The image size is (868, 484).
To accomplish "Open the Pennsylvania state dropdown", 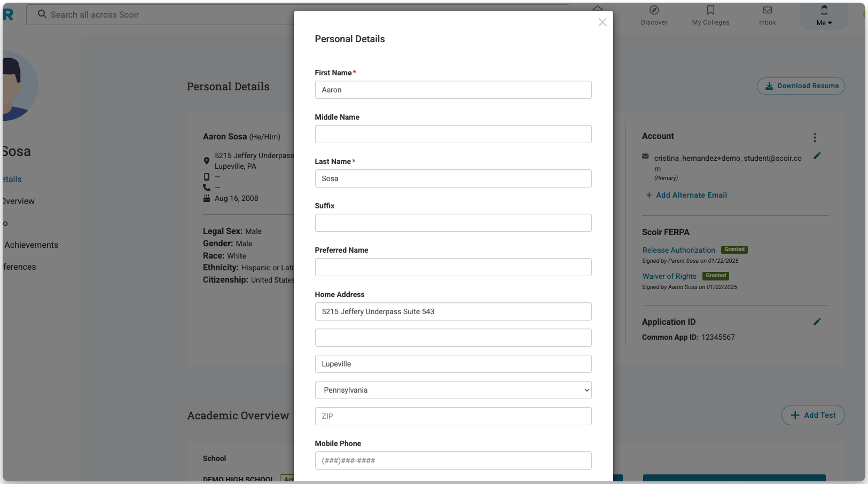I will tap(453, 390).
